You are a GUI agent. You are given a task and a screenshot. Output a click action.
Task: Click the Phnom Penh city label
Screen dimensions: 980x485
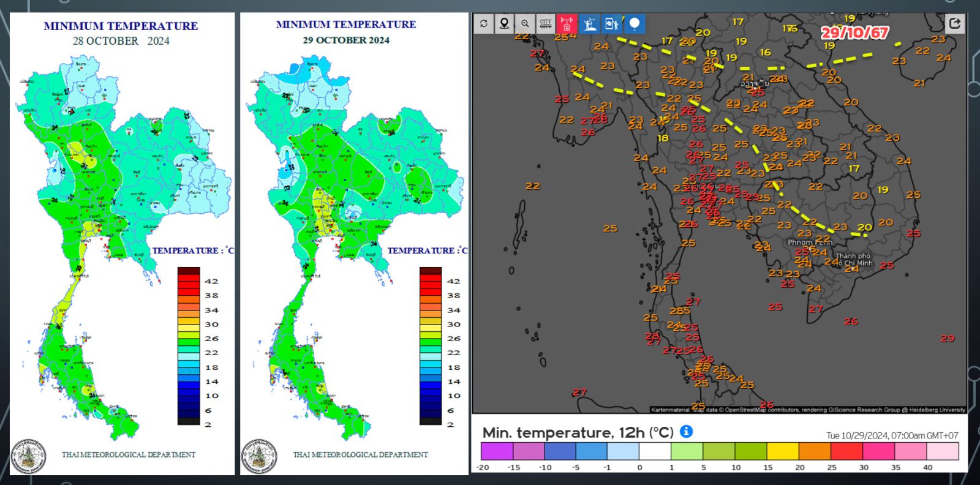coord(809,242)
